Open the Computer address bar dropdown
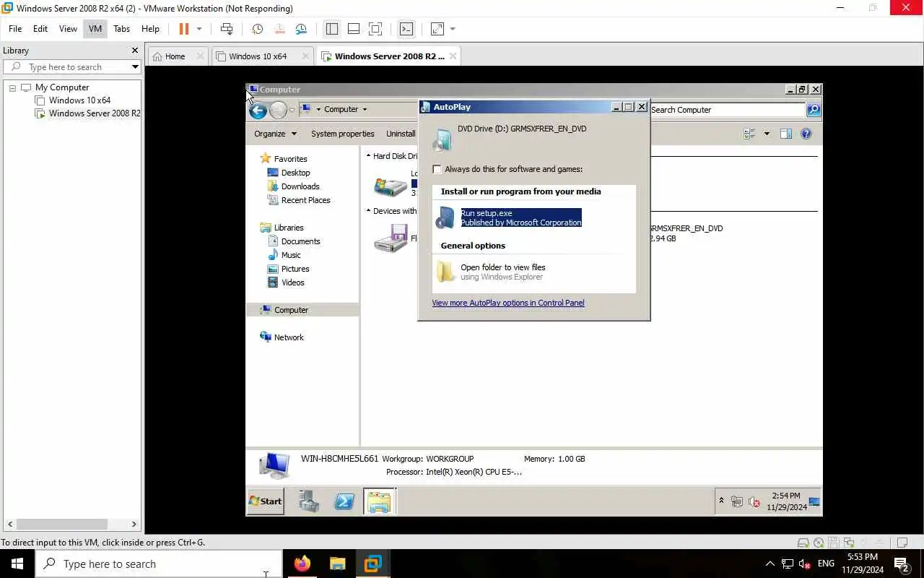924x578 pixels. (365, 110)
